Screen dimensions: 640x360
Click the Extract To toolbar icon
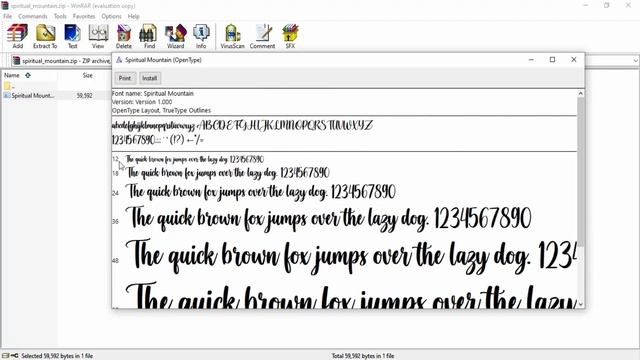pyautogui.click(x=45, y=36)
